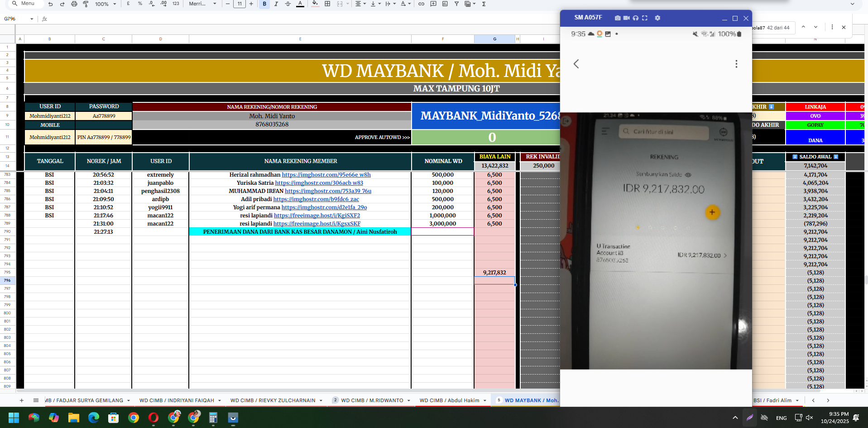Add a new sheet
The height and width of the screenshot is (428, 868).
(21, 400)
